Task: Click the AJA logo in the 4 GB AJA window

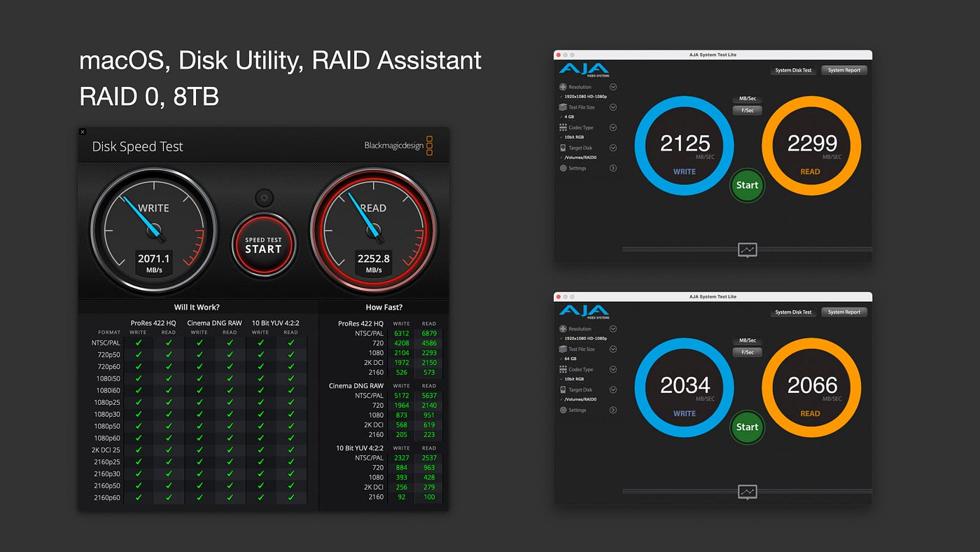Action: click(584, 69)
